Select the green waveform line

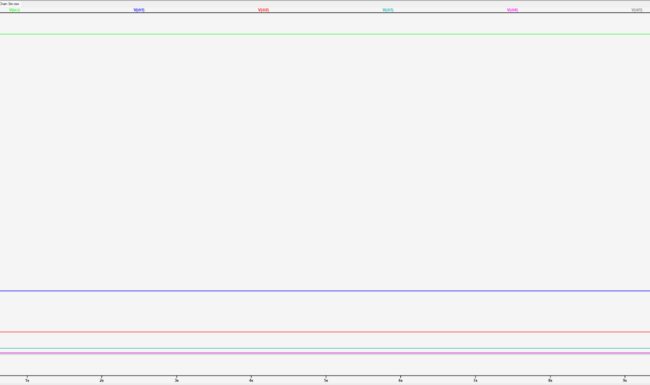pos(325,34)
